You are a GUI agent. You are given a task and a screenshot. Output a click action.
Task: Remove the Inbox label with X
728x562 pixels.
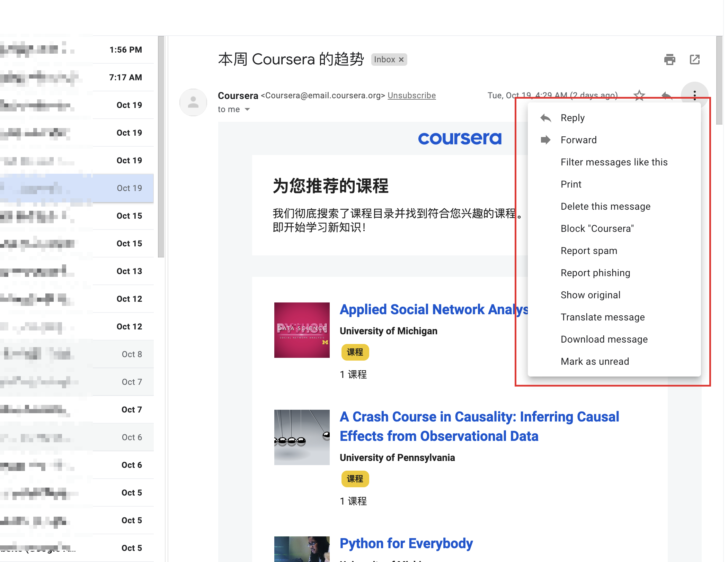pos(401,60)
